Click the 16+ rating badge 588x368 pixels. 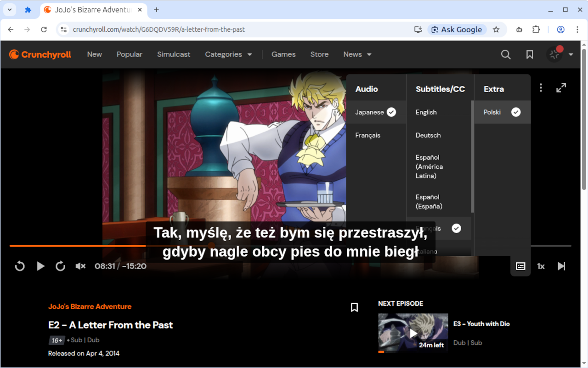point(57,340)
